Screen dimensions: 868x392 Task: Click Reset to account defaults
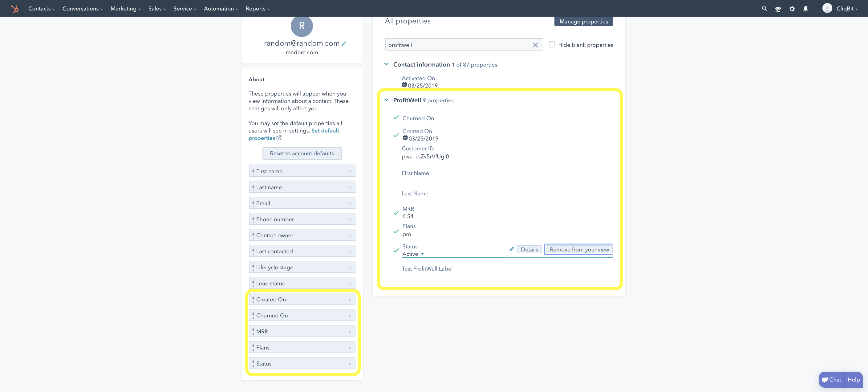coord(302,153)
